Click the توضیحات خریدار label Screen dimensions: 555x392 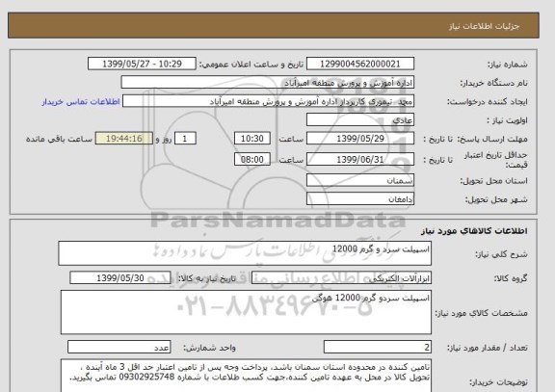pos(498,382)
